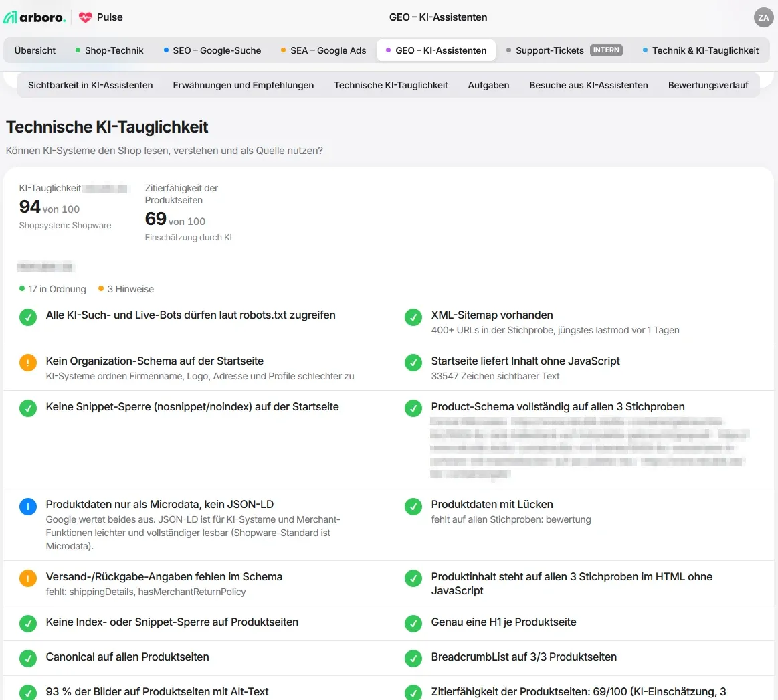Click orange warning icon beside Versand-/Rückgabe-Angaben
This screenshot has height=700, width=778.
coord(28,578)
